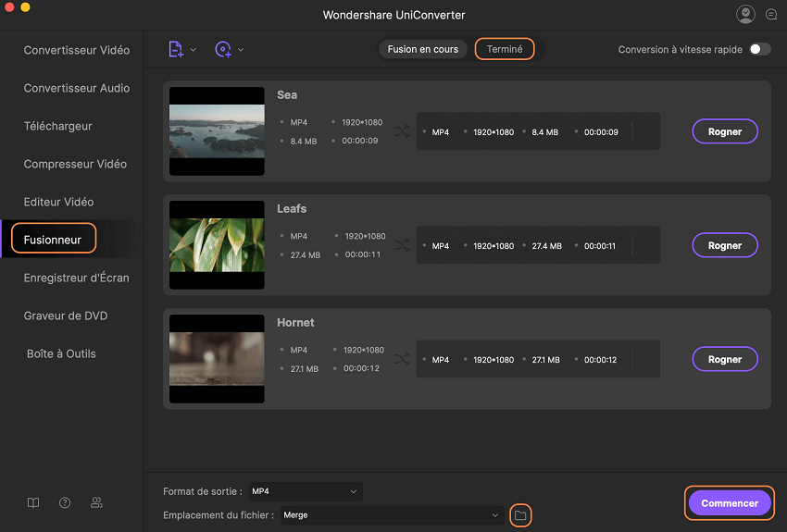Expand the Format de sortie dropdown

pos(306,491)
